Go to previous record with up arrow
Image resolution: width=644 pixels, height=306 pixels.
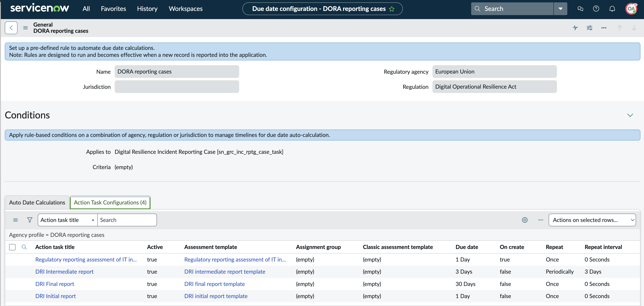(x=620, y=28)
